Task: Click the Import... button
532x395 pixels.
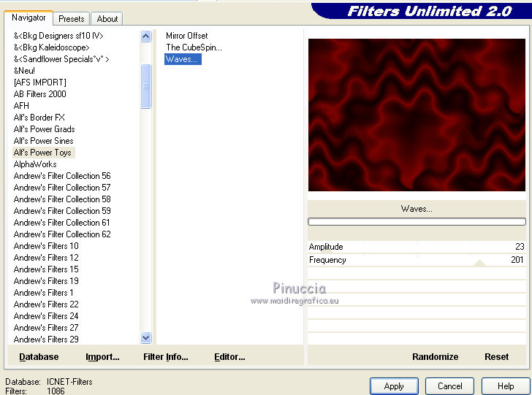Action: tap(102, 357)
